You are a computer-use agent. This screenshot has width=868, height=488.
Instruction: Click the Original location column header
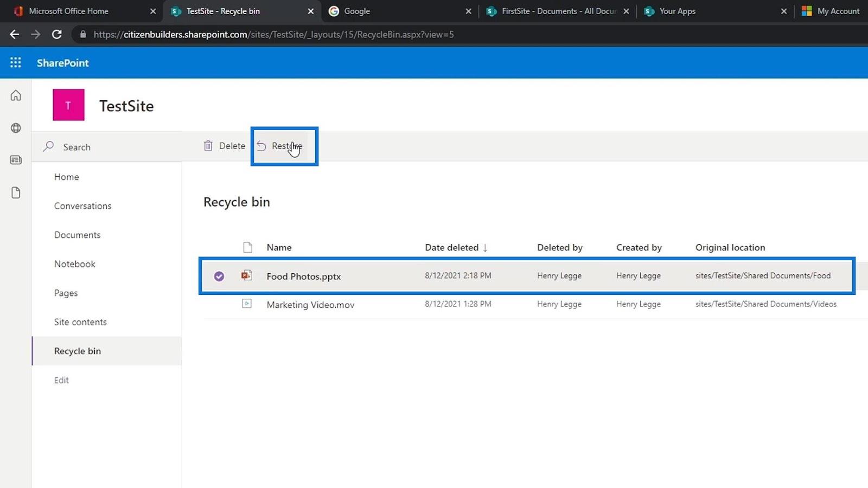pyautogui.click(x=730, y=247)
